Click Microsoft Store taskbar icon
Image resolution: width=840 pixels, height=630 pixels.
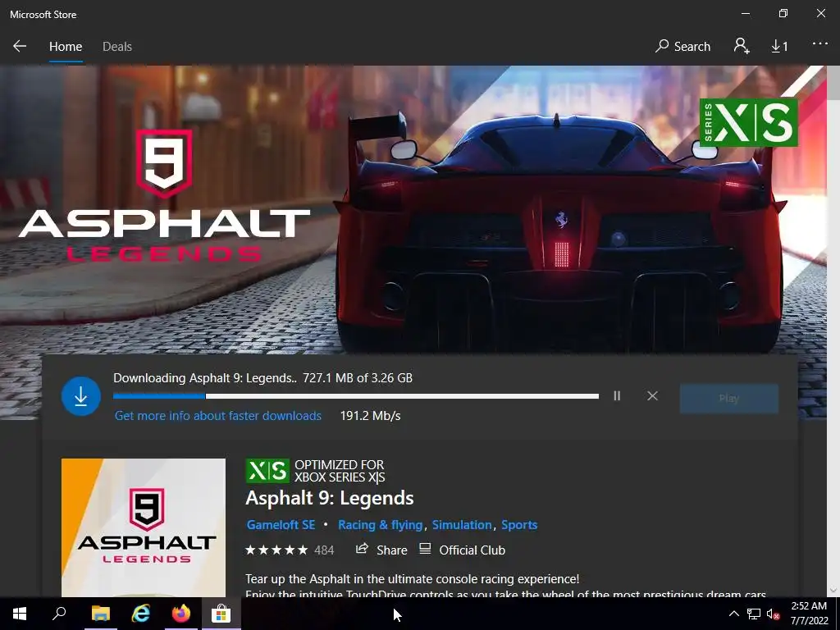(x=221, y=614)
